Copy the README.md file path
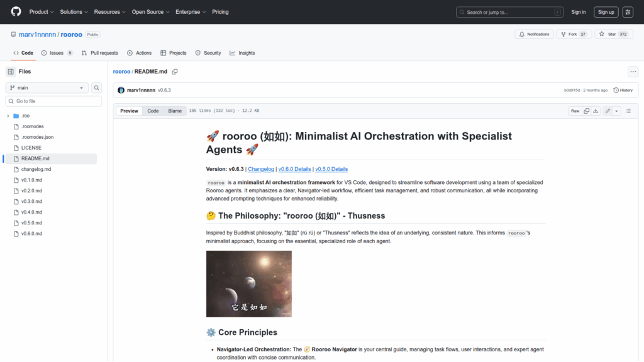Viewport: 644px width, 362px height. [x=175, y=72]
